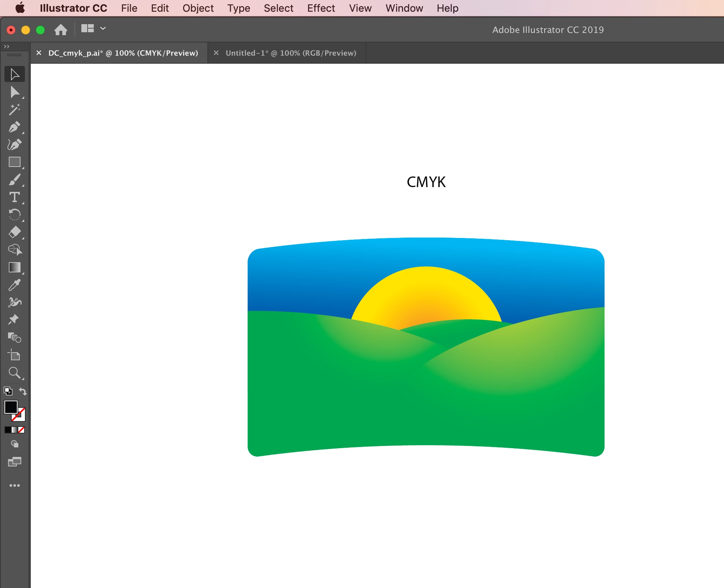Toggle the drawing mode button
The image size is (724, 588).
pos(15,444)
